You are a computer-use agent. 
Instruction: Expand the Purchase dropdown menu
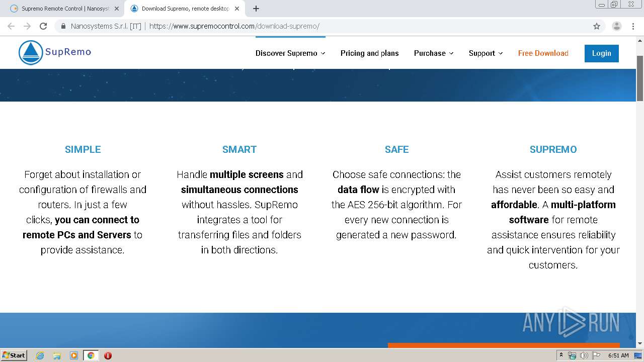434,53
